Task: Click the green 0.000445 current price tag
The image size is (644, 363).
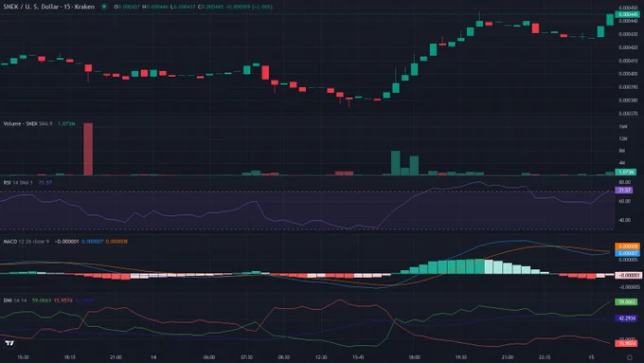Action: pos(628,14)
